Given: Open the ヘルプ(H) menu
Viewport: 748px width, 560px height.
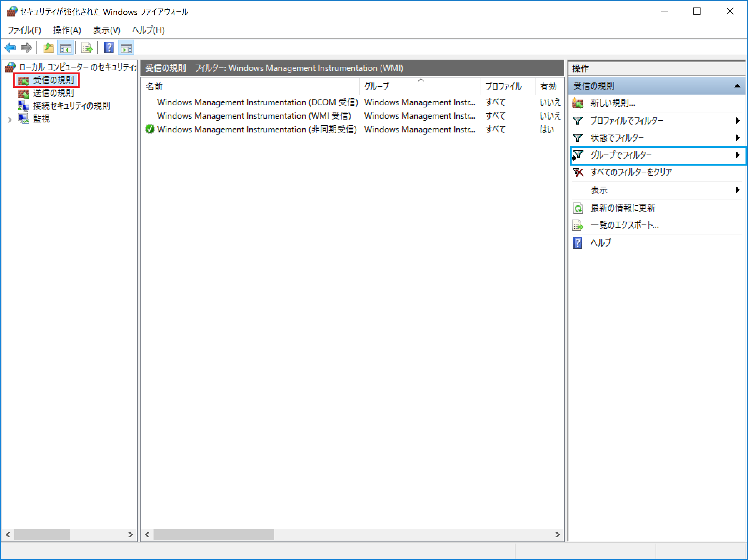Looking at the screenshot, I should pos(149,30).
